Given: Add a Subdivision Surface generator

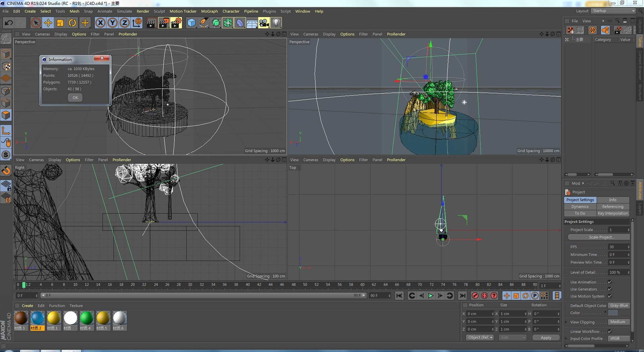Looking at the screenshot, I should (x=216, y=23).
